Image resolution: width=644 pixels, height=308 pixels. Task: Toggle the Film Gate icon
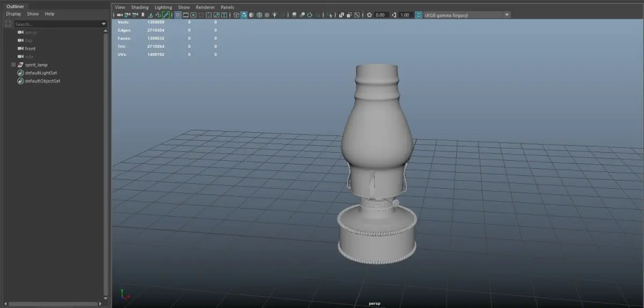pos(186,15)
